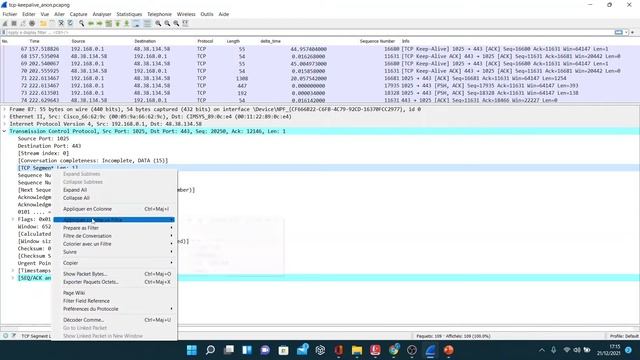Select Show Packet Bytes in context menu
Viewport: 640px width, 360px height.
pos(114,274)
